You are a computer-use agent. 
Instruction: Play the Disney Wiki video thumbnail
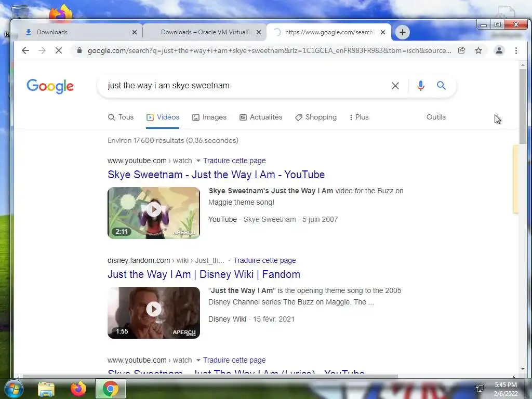154,312
